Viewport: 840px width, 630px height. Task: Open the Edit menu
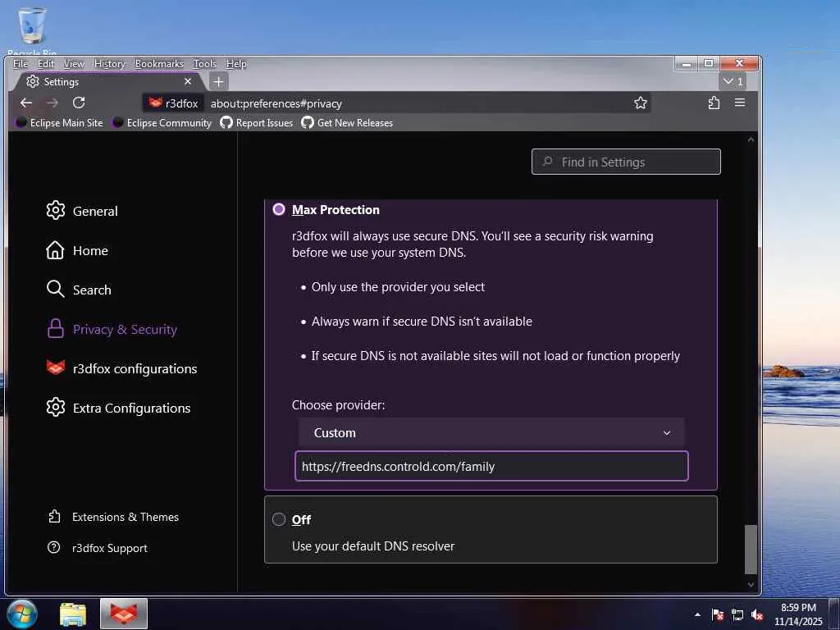pos(46,64)
